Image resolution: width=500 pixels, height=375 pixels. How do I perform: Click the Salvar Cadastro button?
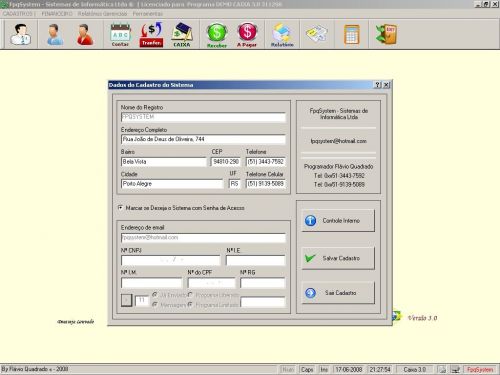pos(338,258)
